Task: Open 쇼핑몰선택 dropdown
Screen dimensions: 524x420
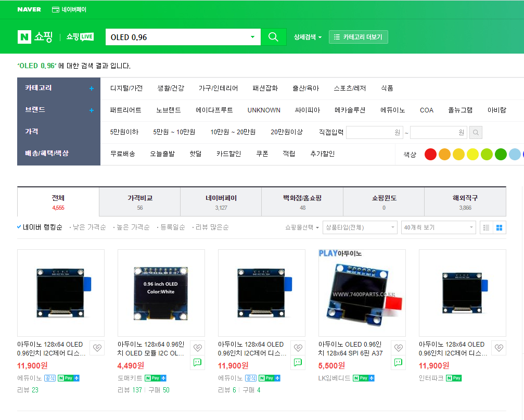Action: tap(302, 227)
